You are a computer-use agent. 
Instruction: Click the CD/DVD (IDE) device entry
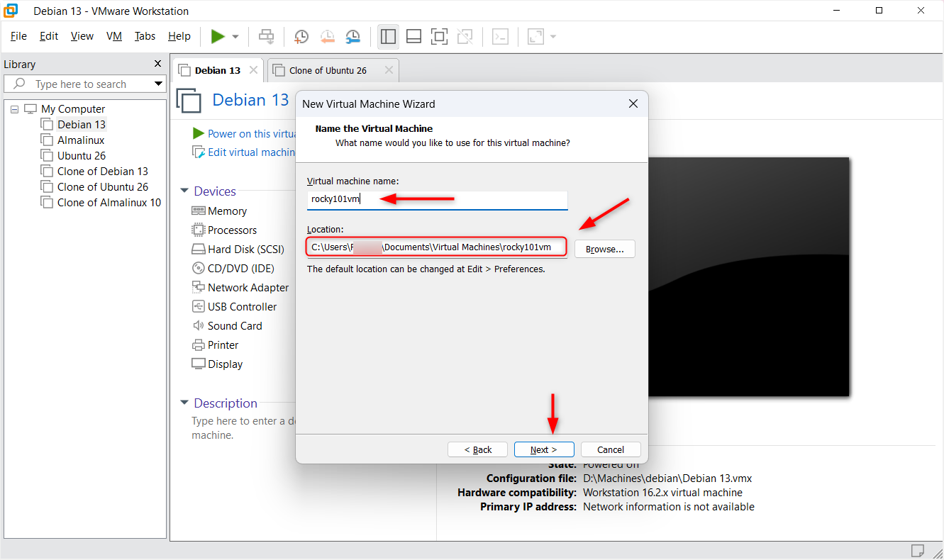click(233, 269)
